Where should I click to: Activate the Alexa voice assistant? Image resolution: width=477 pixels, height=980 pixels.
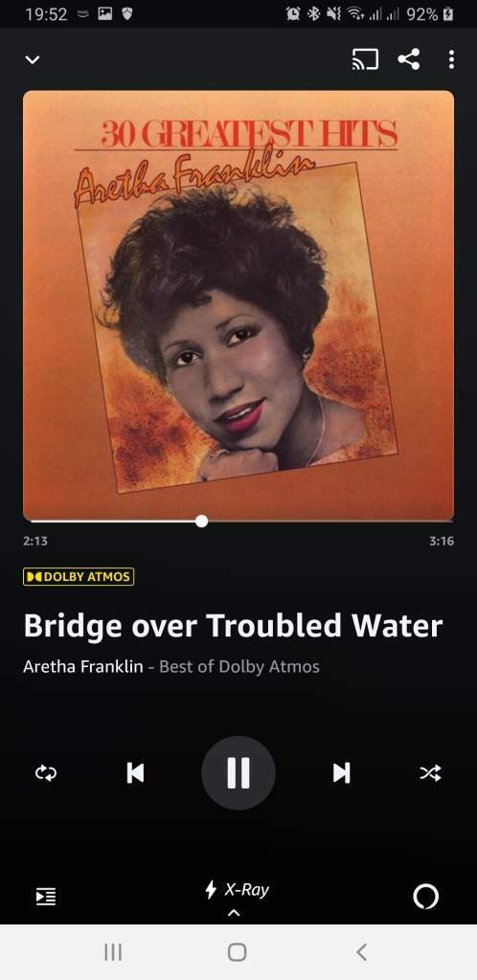[x=425, y=897]
